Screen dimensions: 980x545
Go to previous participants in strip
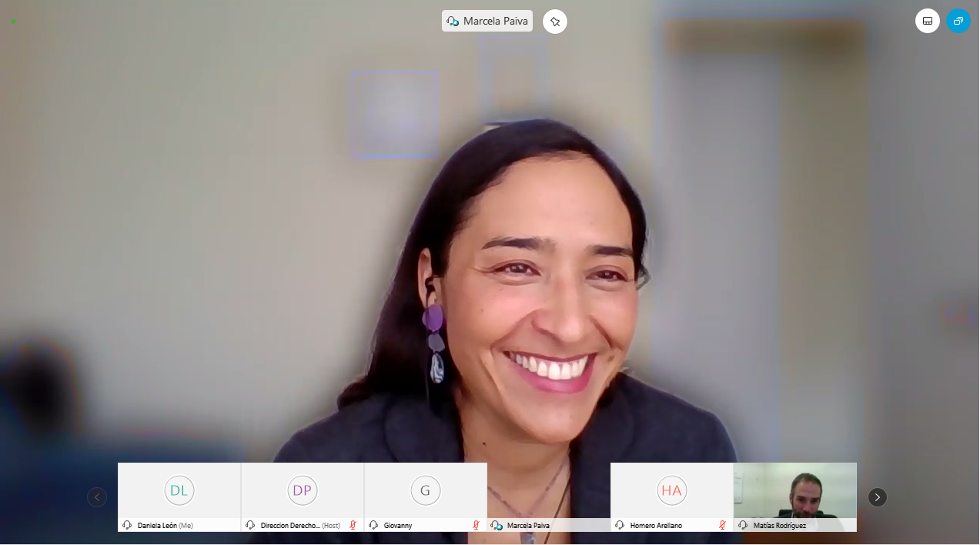tap(97, 497)
